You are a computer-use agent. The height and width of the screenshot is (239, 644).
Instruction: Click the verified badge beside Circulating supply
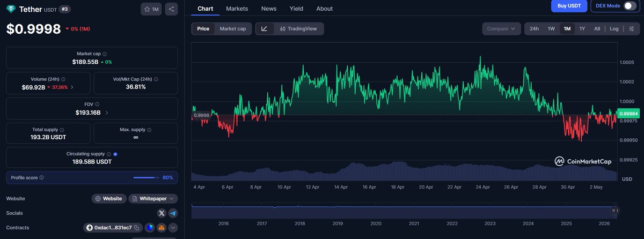tap(115, 154)
